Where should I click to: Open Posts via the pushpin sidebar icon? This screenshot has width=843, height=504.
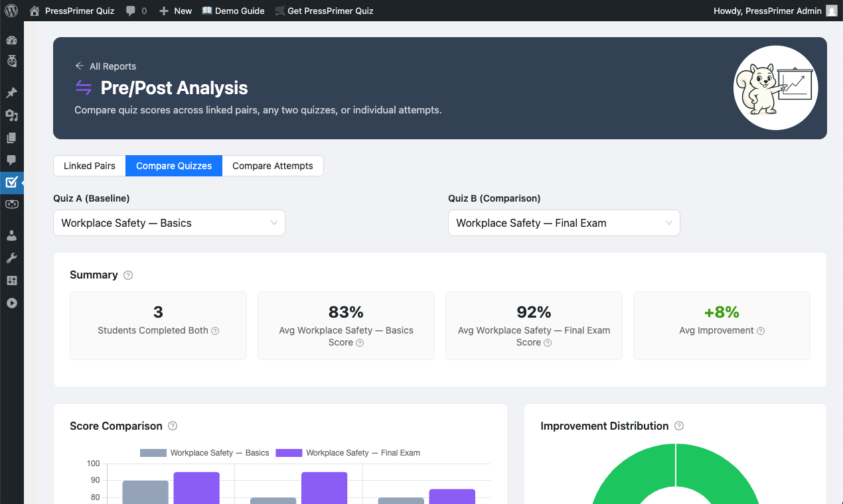click(x=11, y=93)
